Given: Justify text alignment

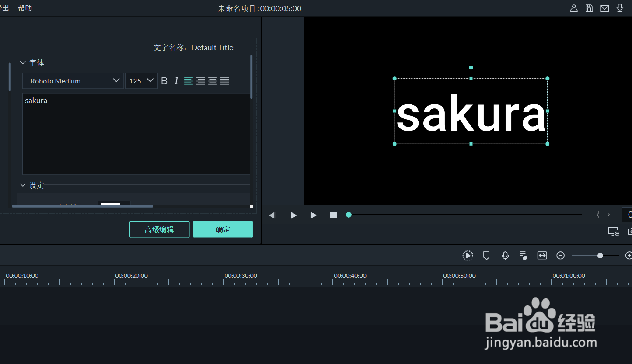Looking at the screenshot, I should tap(225, 81).
